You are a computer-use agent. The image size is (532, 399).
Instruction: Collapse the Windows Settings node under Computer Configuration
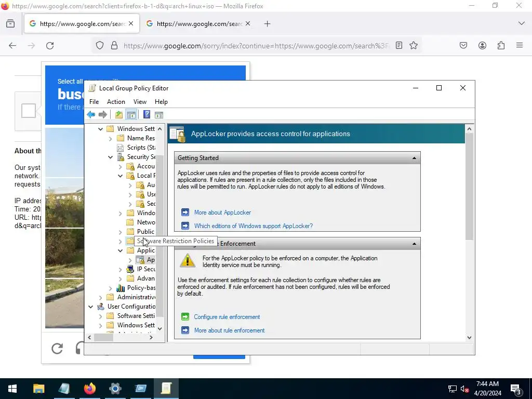tap(100, 129)
